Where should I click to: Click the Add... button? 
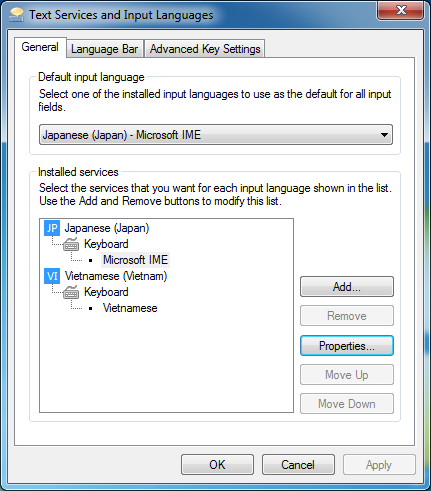[x=347, y=287]
